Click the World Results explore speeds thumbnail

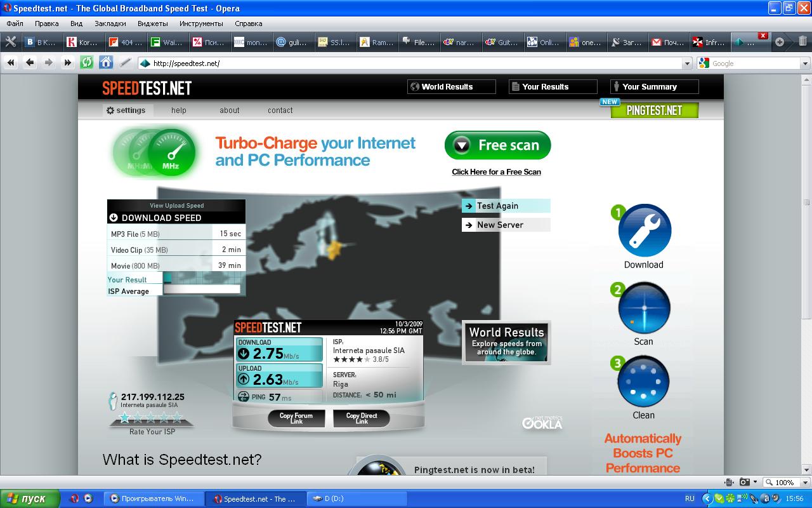click(506, 343)
